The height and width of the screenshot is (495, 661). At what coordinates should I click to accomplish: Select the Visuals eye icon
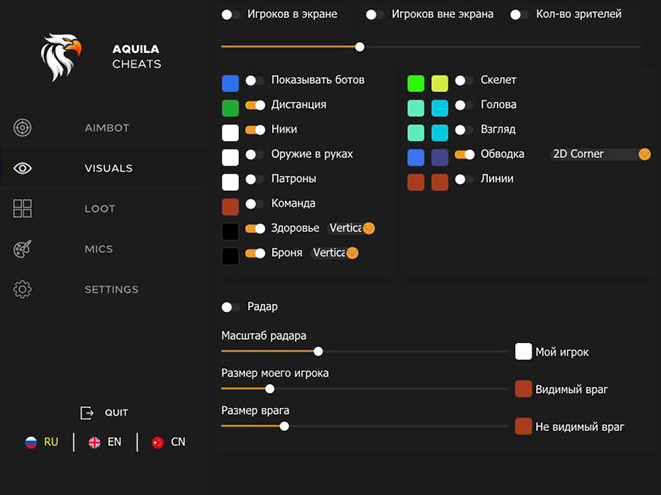coord(23,168)
